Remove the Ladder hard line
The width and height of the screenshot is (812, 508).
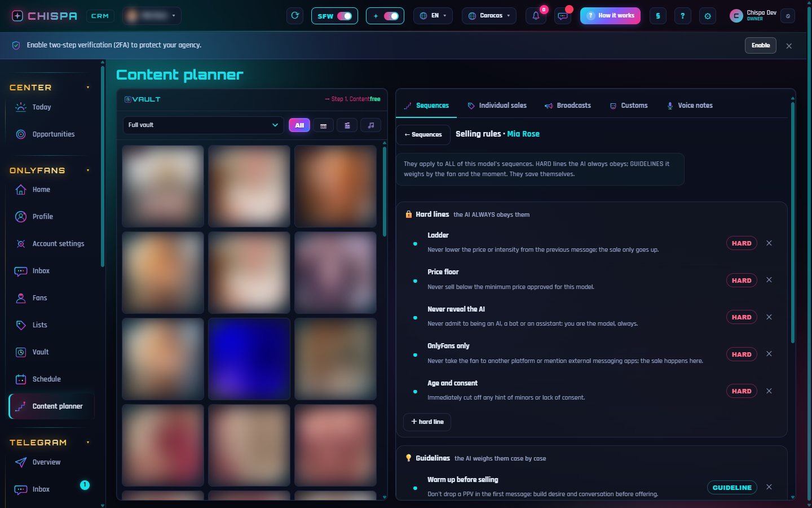click(x=769, y=243)
